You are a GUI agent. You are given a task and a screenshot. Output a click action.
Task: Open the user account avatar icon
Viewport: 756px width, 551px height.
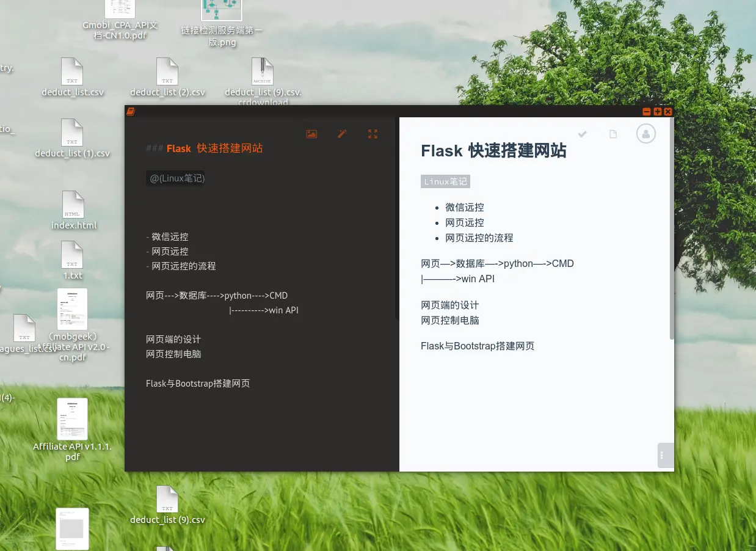(x=646, y=133)
